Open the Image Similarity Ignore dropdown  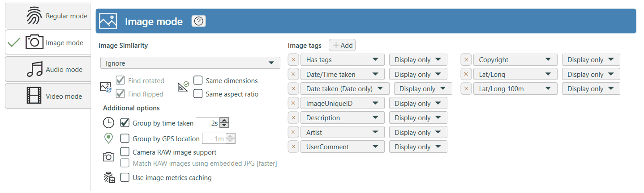click(x=190, y=63)
